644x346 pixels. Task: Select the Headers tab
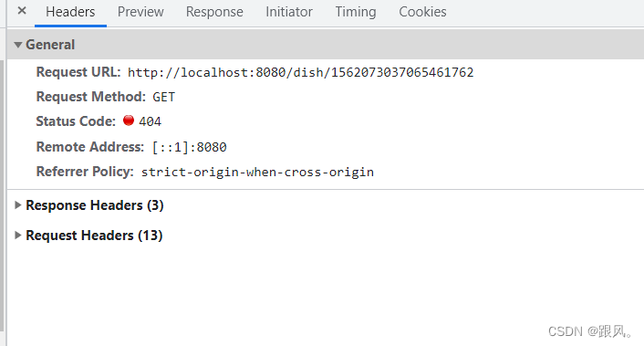tap(70, 12)
